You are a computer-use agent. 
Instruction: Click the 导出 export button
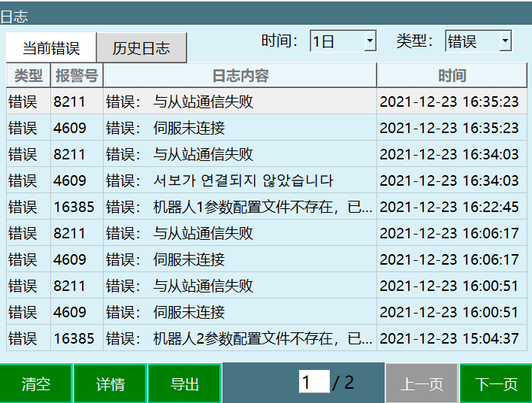coord(185,384)
